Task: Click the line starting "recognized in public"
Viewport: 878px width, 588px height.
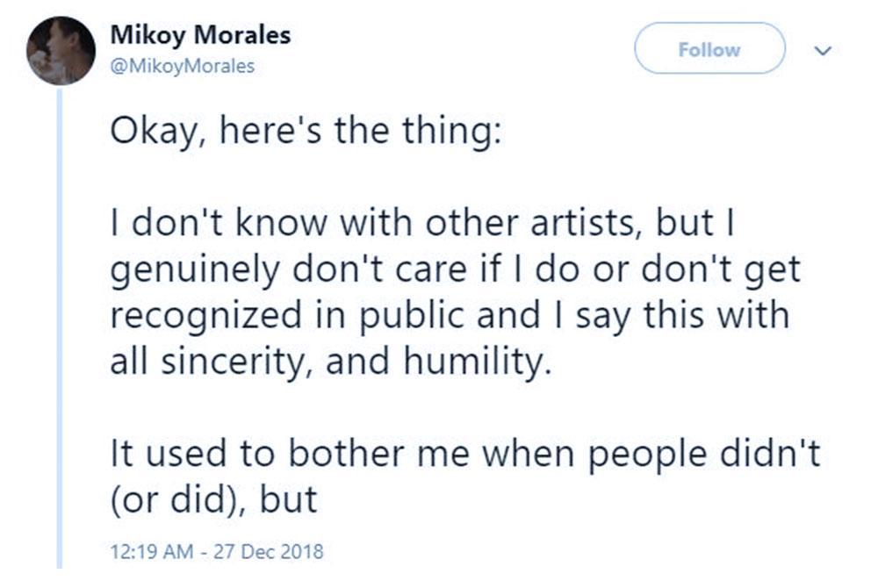Action: pos(449,315)
